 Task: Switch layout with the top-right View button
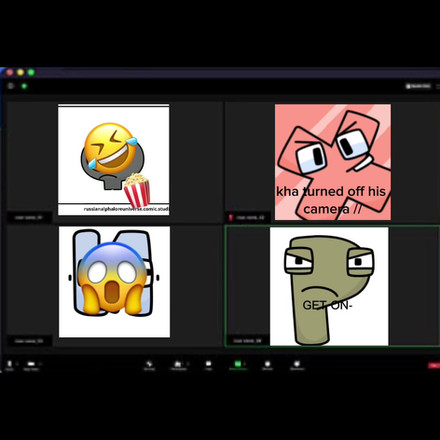418,86
